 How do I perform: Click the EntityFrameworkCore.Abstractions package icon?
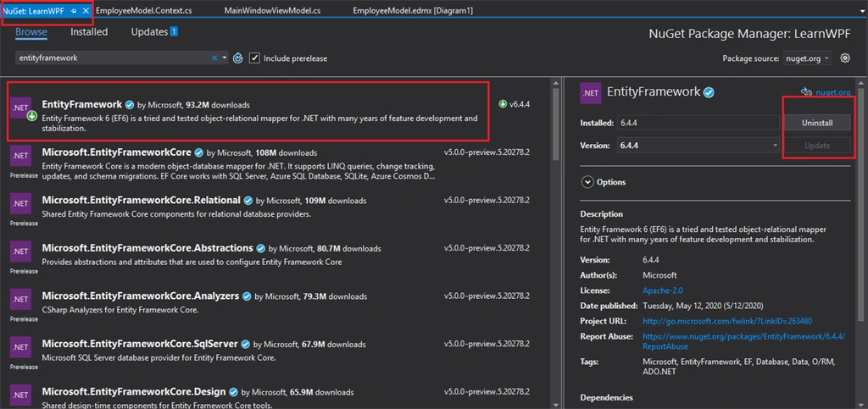pos(21,251)
